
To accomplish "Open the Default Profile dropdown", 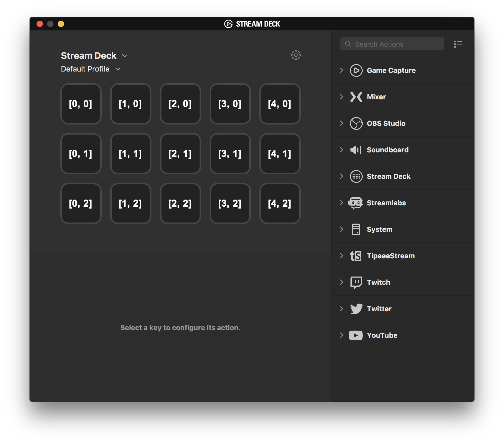I will [x=118, y=69].
